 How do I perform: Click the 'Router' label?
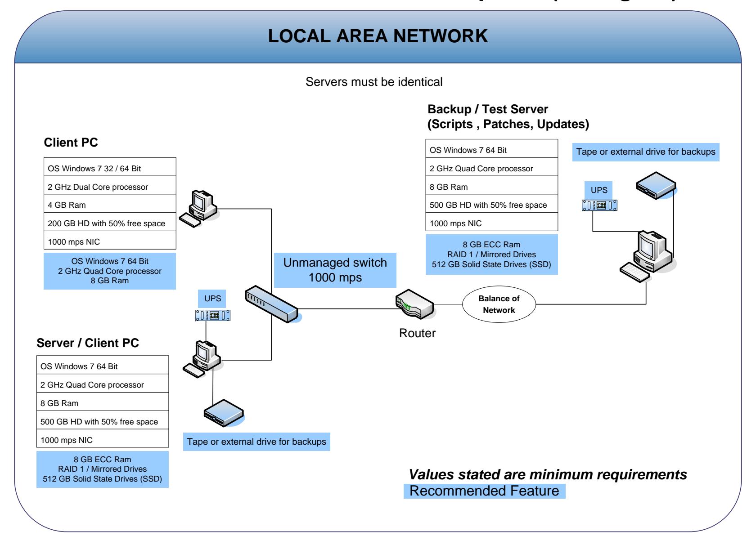(x=417, y=333)
